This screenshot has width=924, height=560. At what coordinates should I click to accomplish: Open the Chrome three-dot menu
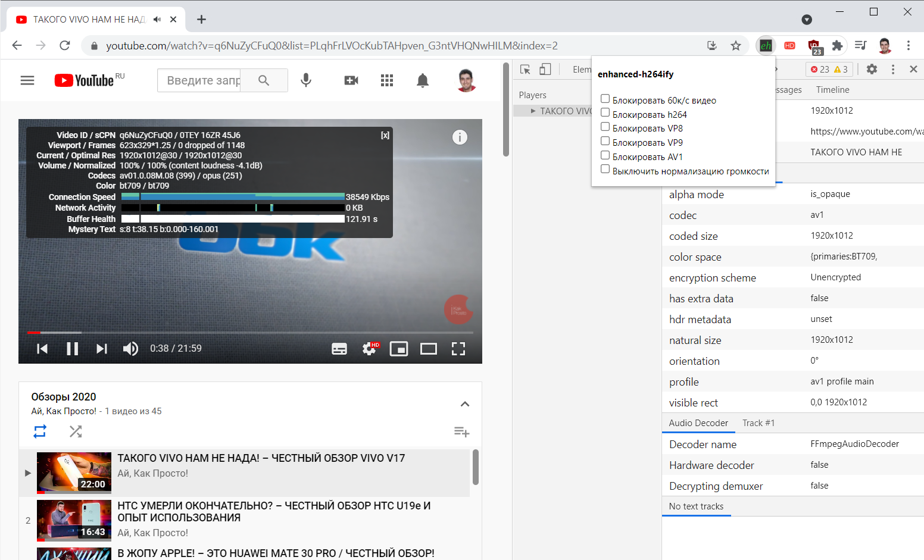pyautogui.click(x=909, y=46)
